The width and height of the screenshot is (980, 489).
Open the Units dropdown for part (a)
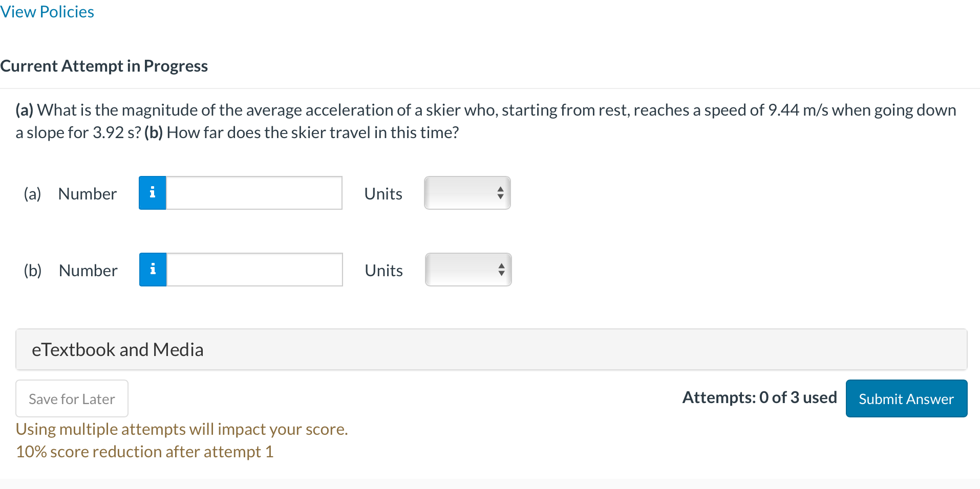click(466, 193)
